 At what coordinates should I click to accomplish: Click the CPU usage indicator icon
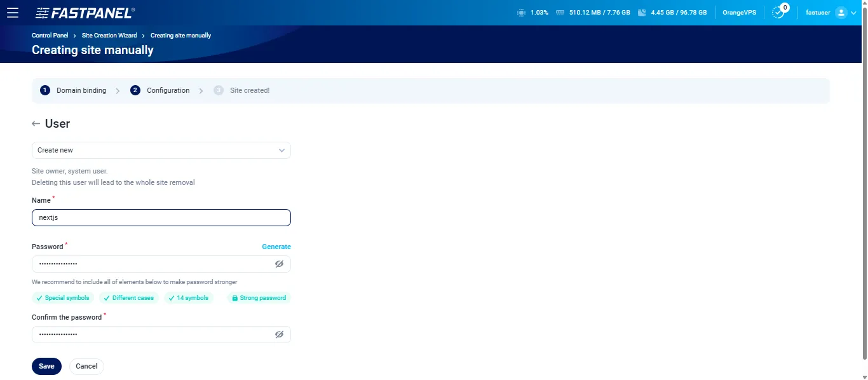click(521, 12)
